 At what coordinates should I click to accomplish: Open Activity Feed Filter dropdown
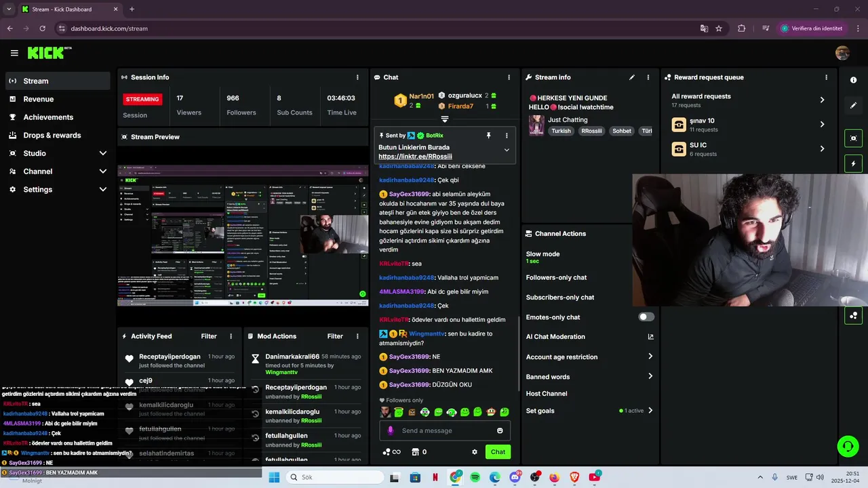coord(209,336)
